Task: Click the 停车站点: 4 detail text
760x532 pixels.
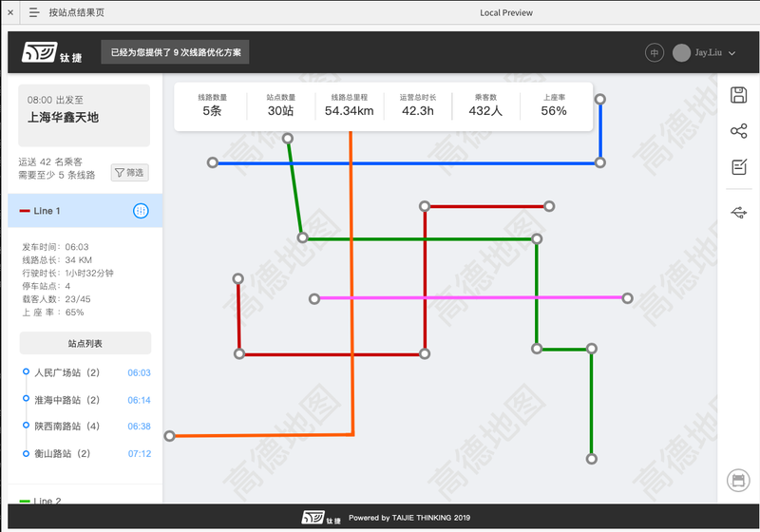Action: click(x=46, y=286)
